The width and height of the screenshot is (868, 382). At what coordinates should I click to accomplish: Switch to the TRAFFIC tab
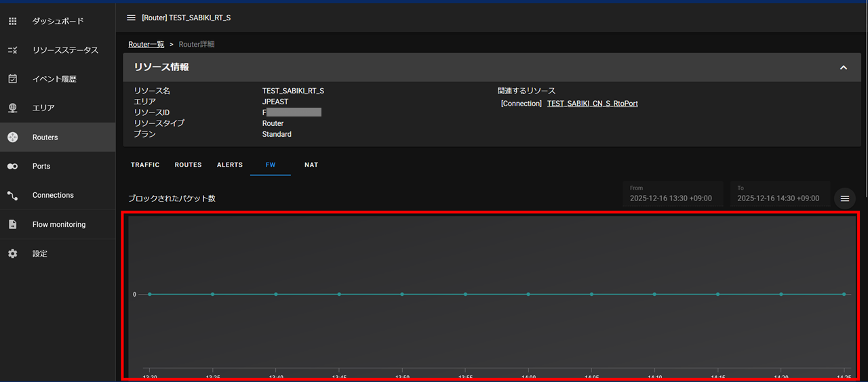click(145, 165)
